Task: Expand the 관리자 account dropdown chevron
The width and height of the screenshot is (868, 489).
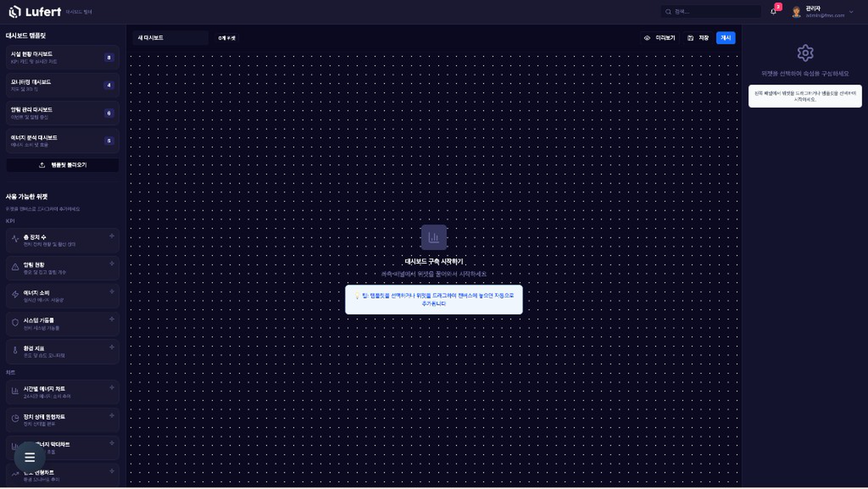Action: click(851, 12)
